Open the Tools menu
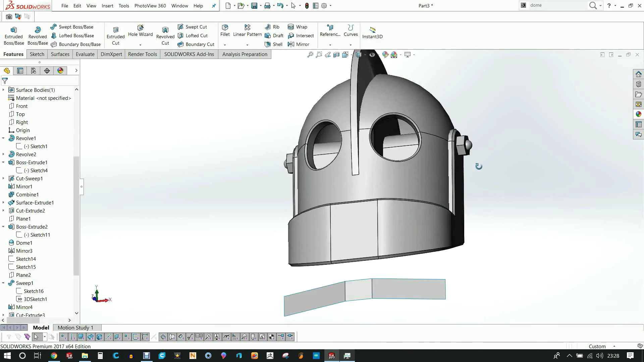This screenshot has height=362, width=644. tap(124, 6)
